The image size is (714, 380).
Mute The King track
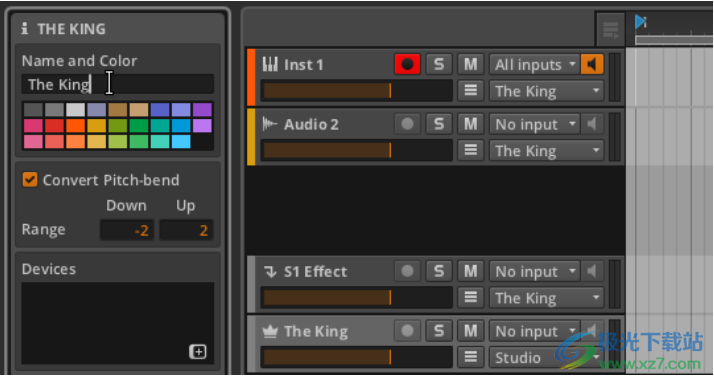[x=470, y=331]
